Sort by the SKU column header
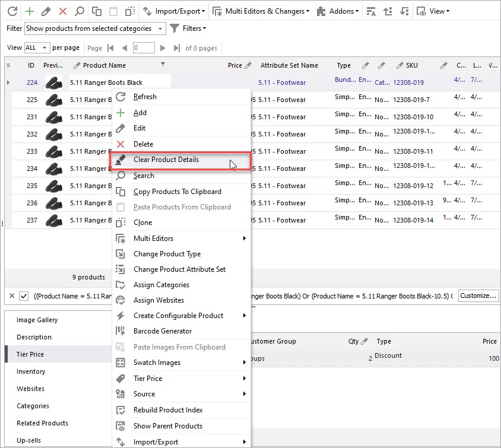Screen dimensions: 501x448 pyautogui.click(x=412, y=65)
